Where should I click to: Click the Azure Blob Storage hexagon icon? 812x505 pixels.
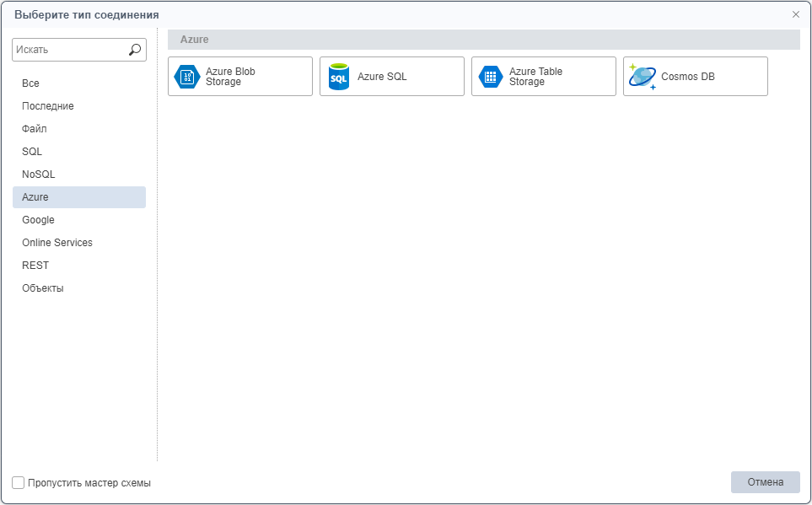coord(186,77)
